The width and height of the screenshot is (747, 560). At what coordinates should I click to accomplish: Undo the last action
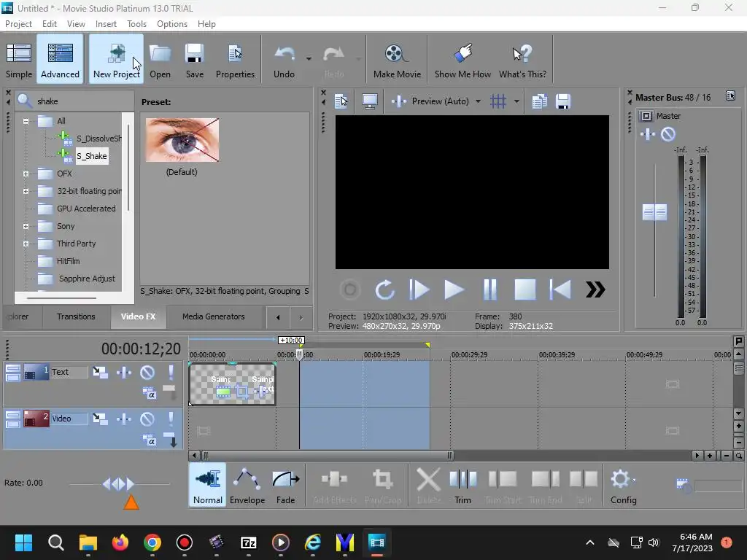coord(284,59)
